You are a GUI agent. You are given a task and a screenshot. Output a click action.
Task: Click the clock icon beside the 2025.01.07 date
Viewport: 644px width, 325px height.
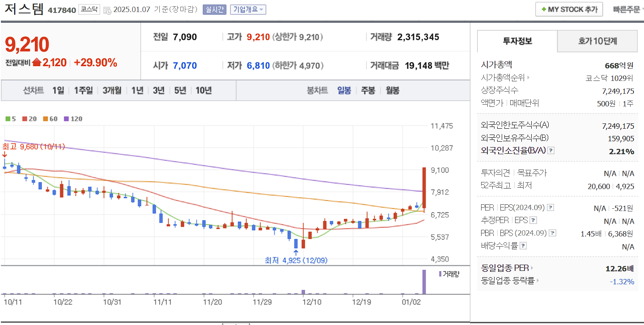click(x=107, y=9)
